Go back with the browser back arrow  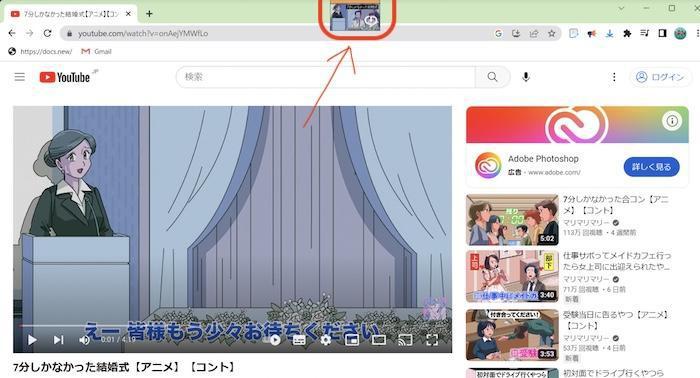tap(12, 33)
